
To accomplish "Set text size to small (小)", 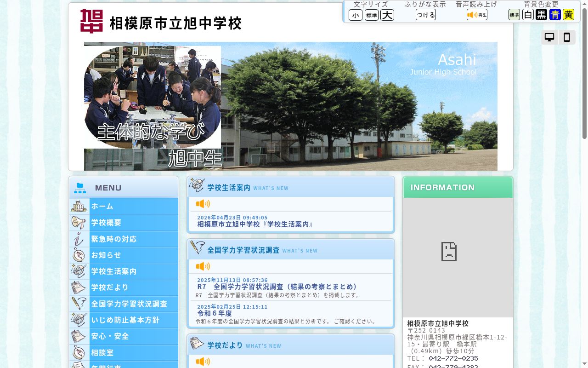I will click(356, 15).
